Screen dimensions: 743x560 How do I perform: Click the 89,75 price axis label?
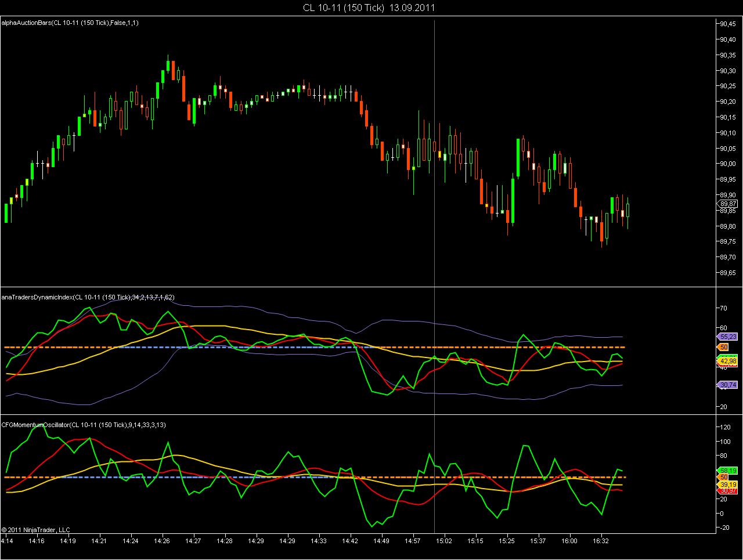click(x=728, y=241)
